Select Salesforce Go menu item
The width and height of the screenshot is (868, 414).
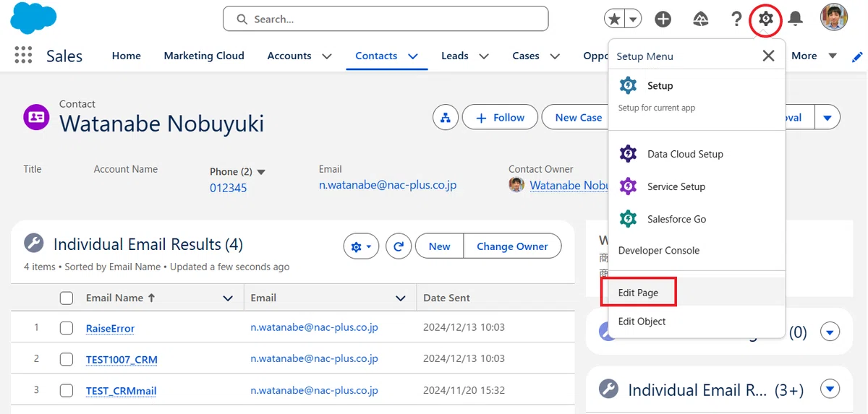(697, 219)
